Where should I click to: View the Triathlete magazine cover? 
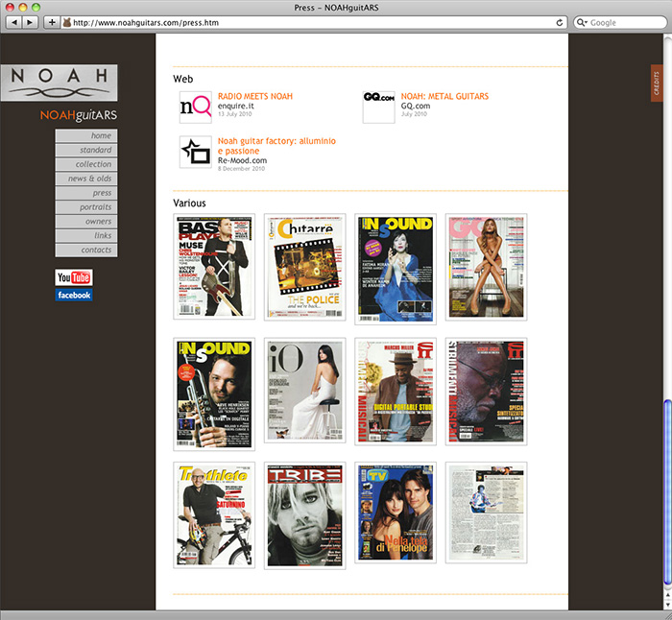pos(214,515)
